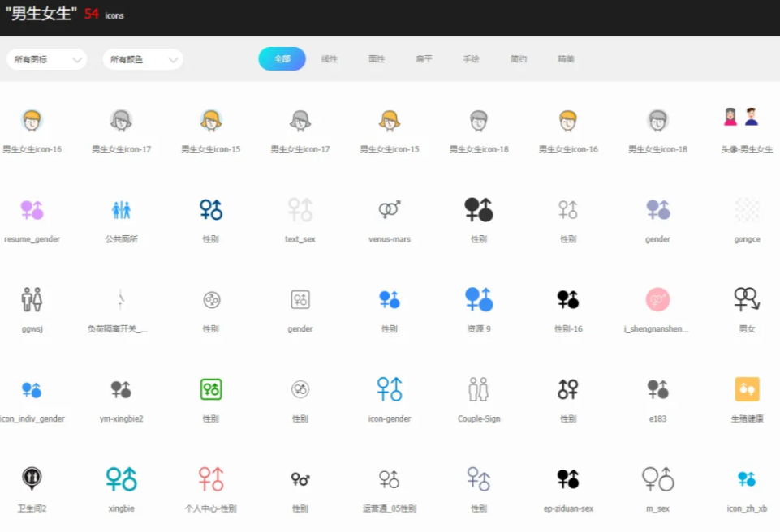Select the 公共厕所 restroom icon
The height and width of the screenshot is (532, 780).
tap(121, 210)
